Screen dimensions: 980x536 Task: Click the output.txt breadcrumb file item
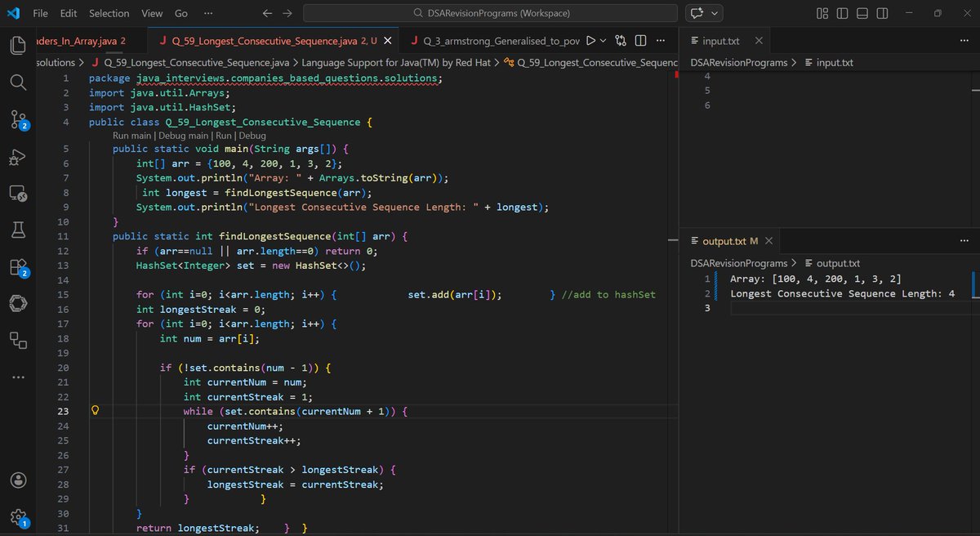pos(832,263)
